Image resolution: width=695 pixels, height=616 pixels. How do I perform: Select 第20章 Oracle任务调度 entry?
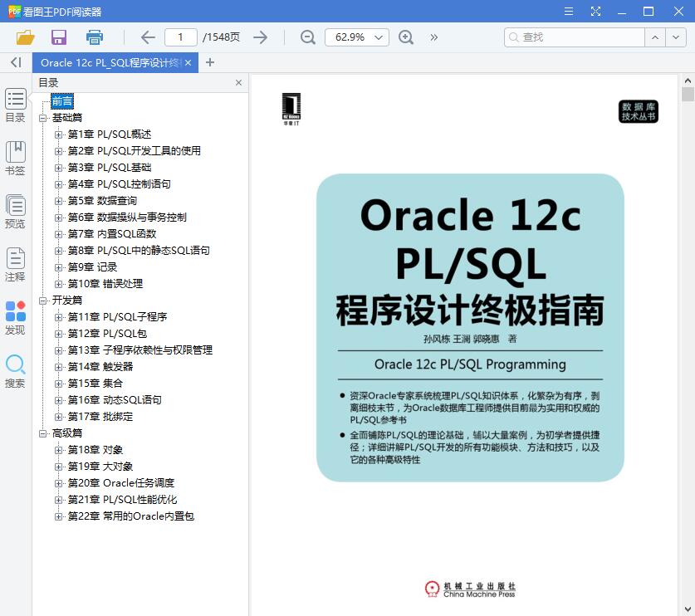[x=120, y=483]
